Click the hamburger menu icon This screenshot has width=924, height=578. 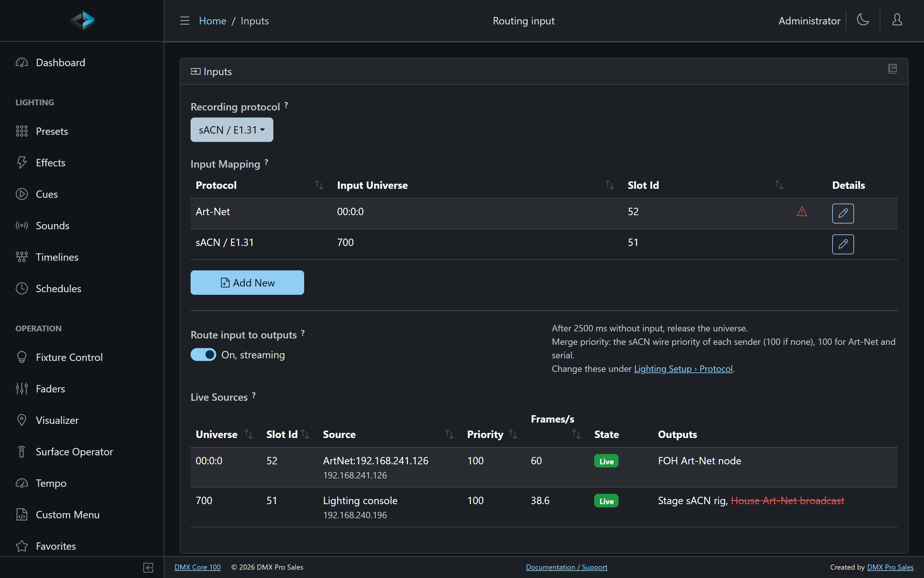185,21
